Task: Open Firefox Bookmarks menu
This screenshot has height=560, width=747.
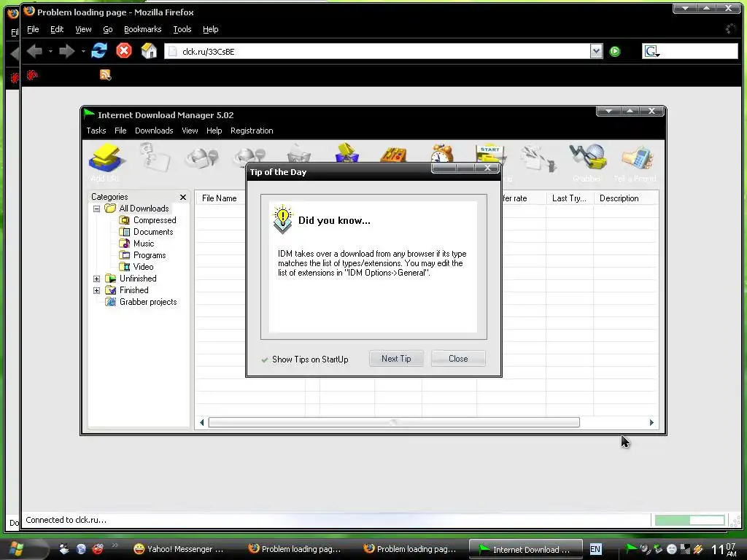Action: click(x=142, y=29)
